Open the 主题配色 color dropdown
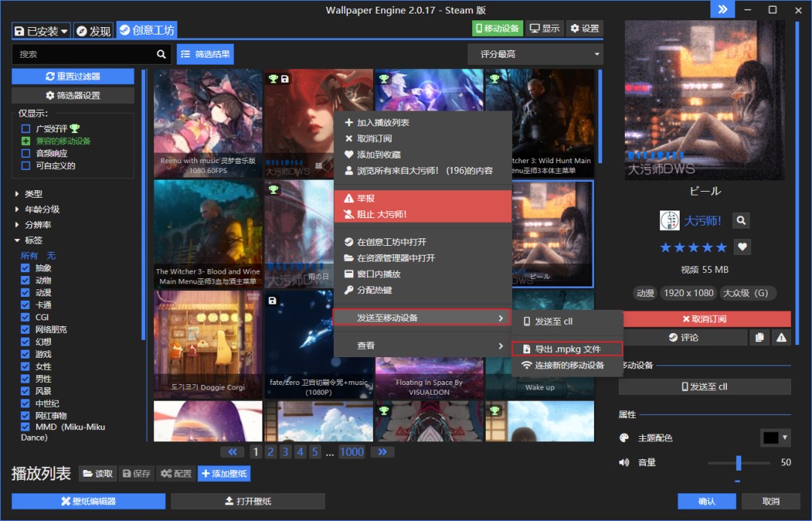This screenshot has height=521, width=812. click(x=775, y=438)
